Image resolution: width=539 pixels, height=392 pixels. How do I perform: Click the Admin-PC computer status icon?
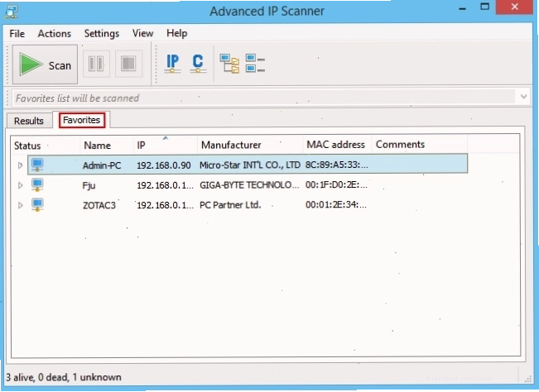coord(37,165)
